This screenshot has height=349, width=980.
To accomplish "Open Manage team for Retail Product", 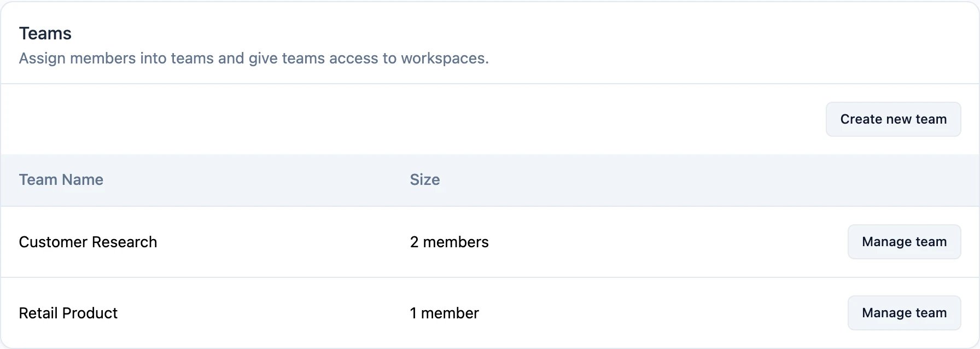I will coord(904,313).
